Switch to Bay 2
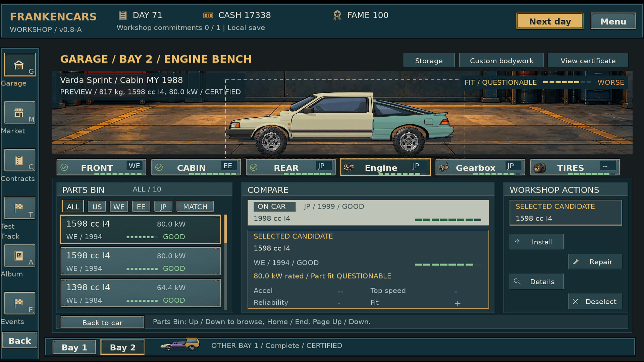The width and height of the screenshot is (644, 362). point(122,347)
